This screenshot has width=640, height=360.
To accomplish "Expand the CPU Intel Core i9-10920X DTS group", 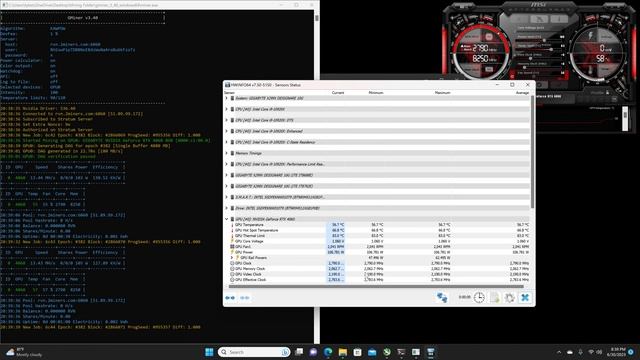I will pos(227,120).
